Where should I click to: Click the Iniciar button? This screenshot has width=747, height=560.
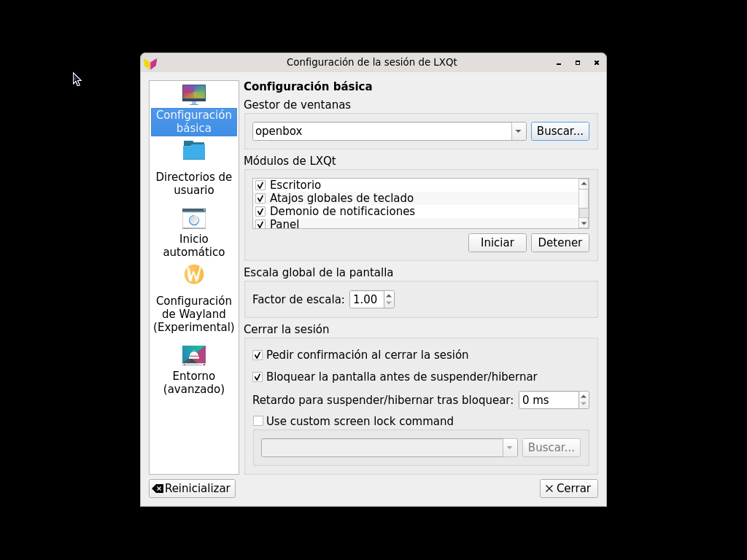point(498,243)
